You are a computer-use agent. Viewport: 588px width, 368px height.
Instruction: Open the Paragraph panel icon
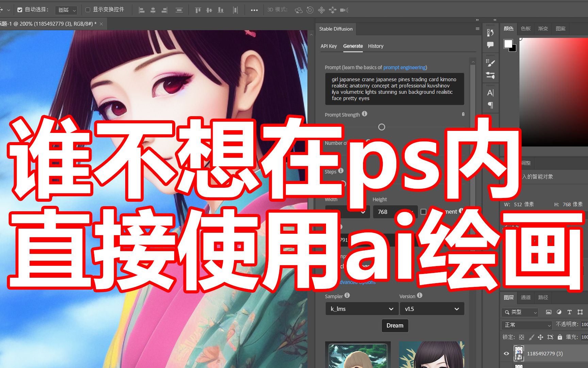pos(490,105)
